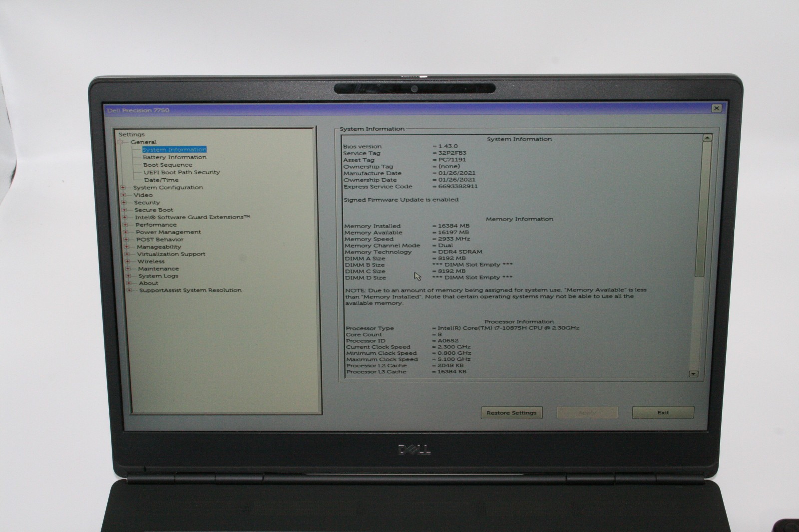Expand the Maintenance node
The width and height of the screenshot is (799, 532).
(x=128, y=268)
